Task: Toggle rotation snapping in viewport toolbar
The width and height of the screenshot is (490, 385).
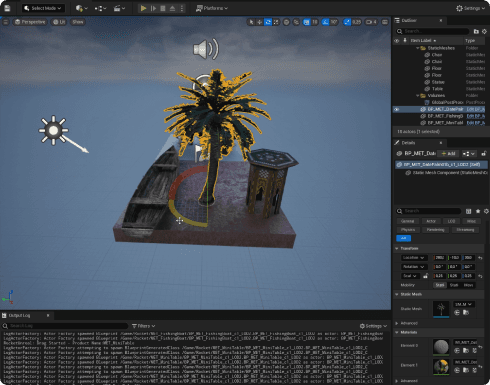Action: pyautogui.click(x=325, y=22)
